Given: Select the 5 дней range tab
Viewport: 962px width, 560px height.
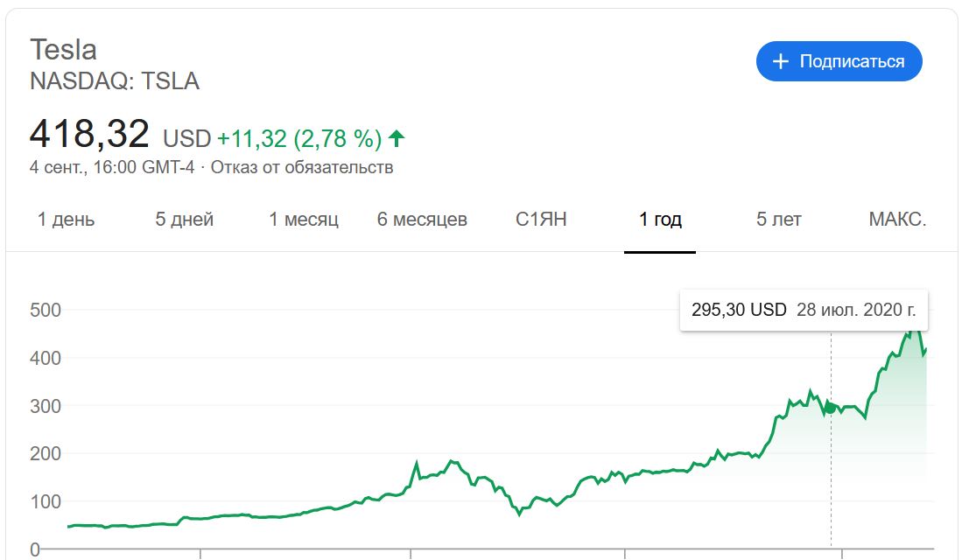Looking at the screenshot, I should 184,220.
